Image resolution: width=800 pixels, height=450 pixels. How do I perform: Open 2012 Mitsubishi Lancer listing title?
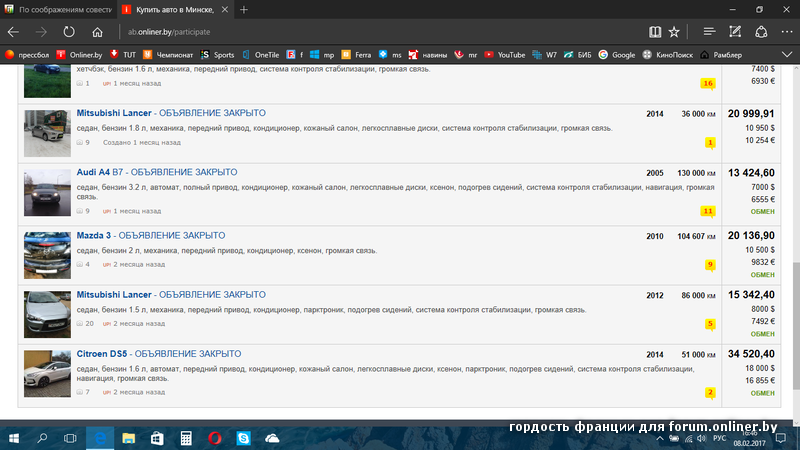pos(171,294)
